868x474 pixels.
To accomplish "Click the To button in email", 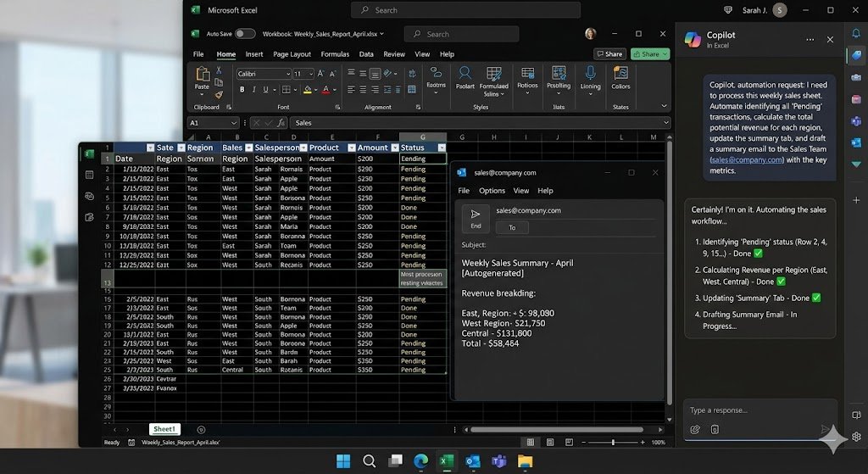I will click(512, 227).
